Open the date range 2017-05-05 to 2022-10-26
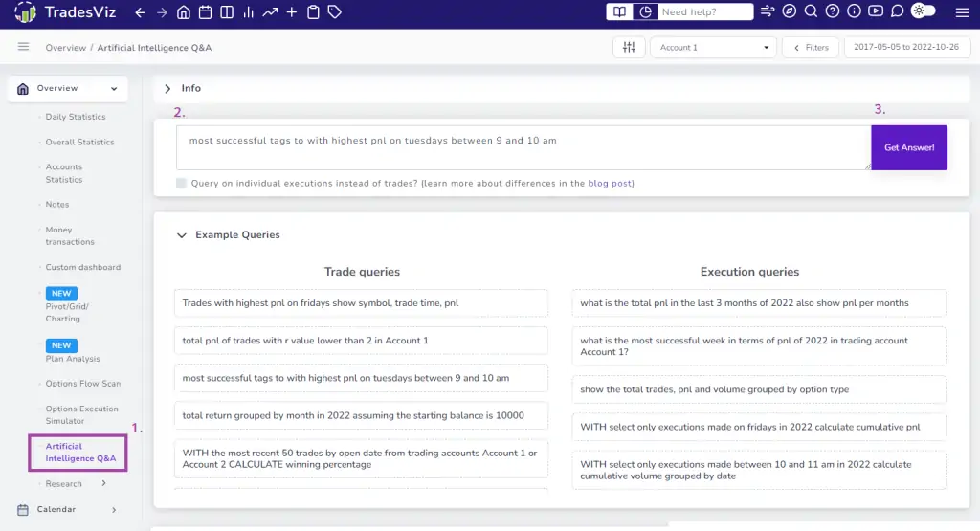Screen dimensions: 980x531 coord(906,48)
